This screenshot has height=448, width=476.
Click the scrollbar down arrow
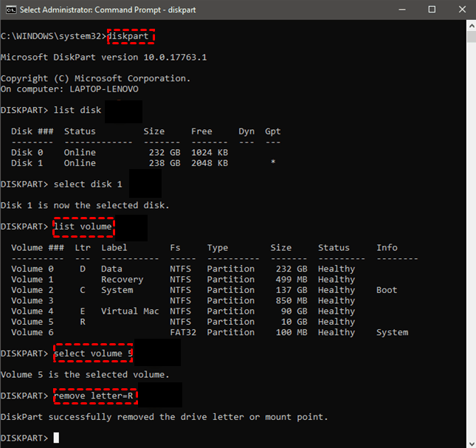coord(472,444)
